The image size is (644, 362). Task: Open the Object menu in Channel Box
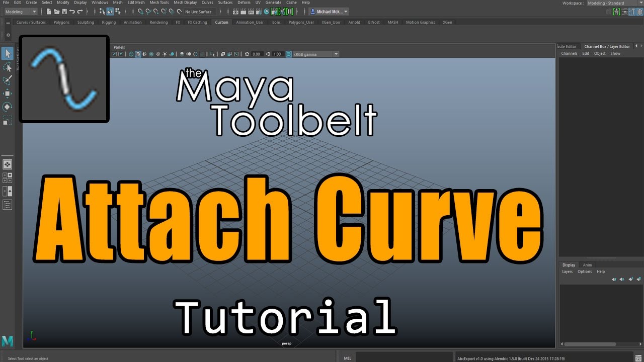click(x=600, y=53)
